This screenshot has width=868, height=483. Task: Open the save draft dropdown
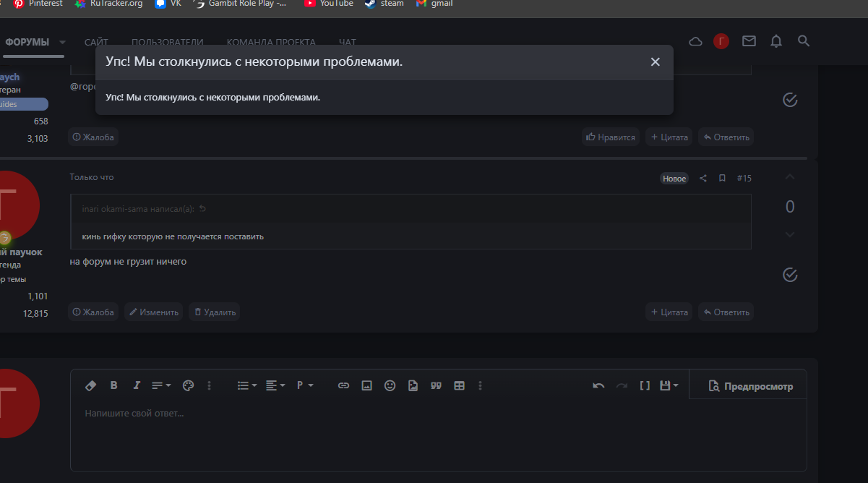[x=669, y=385]
